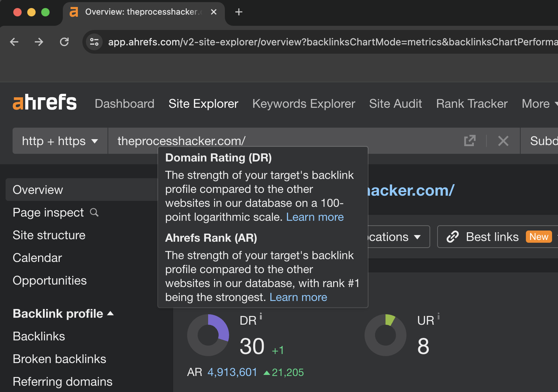Viewport: 558px width, 392px height.
Task: Open Keywords Explorer
Action: click(304, 104)
